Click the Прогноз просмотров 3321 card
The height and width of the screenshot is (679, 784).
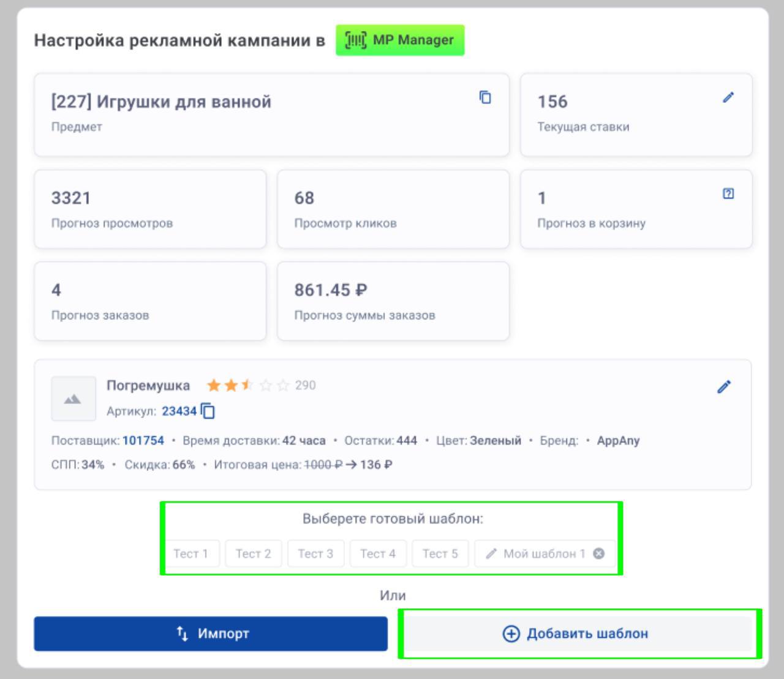point(150,209)
